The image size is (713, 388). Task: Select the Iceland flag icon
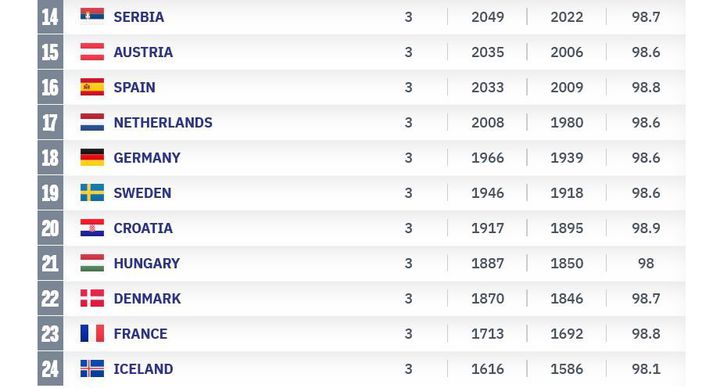[92, 368]
